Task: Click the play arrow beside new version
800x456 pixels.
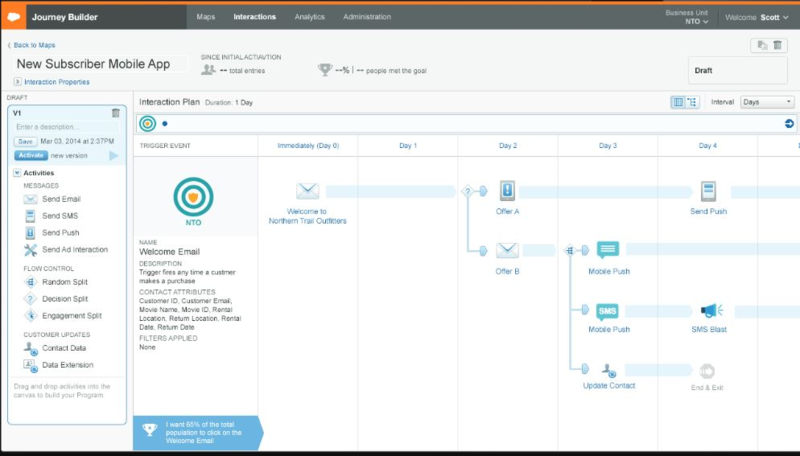Action: [x=114, y=156]
